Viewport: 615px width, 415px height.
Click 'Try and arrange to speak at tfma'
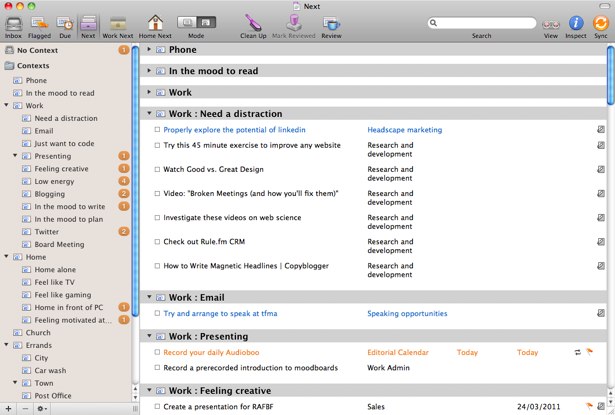coord(220,313)
